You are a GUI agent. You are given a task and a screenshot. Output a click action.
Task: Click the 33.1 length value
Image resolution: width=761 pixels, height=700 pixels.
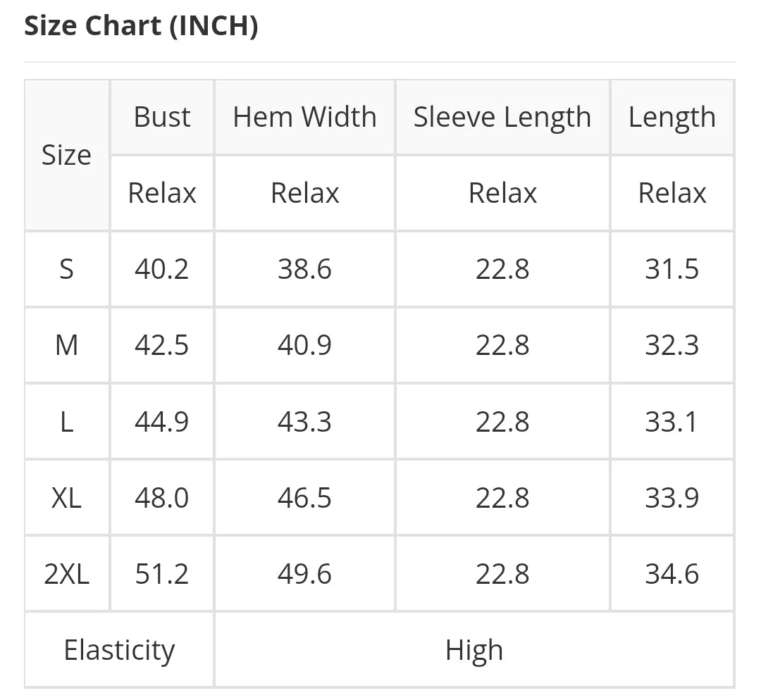[672, 422]
